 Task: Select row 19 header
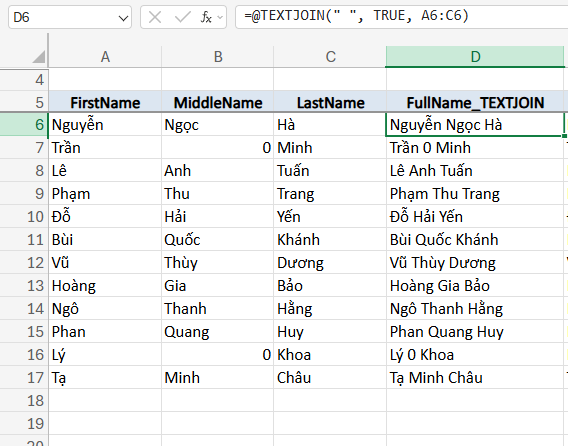pos(24,424)
